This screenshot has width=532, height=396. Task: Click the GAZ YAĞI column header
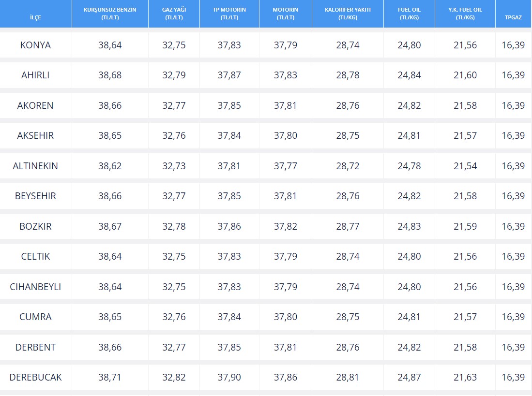click(174, 14)
